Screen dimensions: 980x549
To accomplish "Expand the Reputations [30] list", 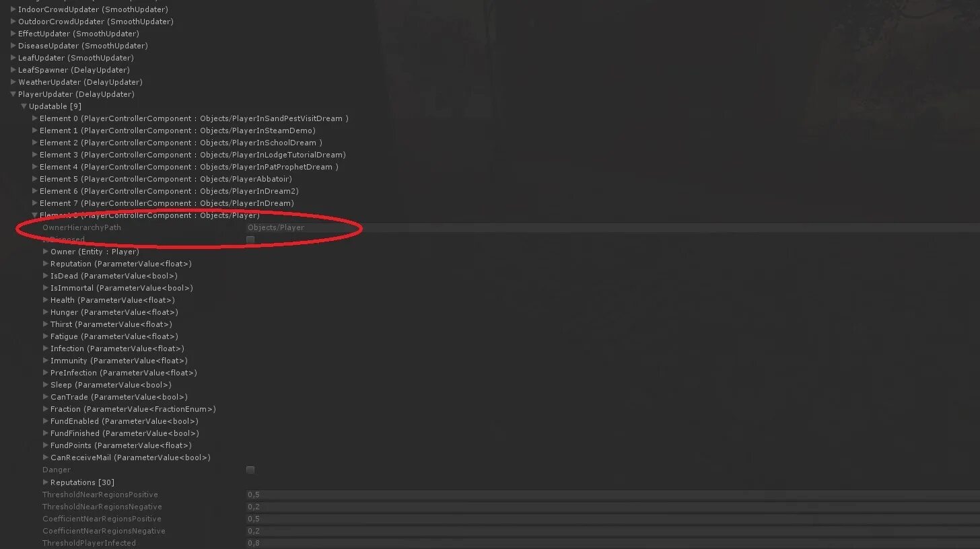I will (x=46, y=482).
